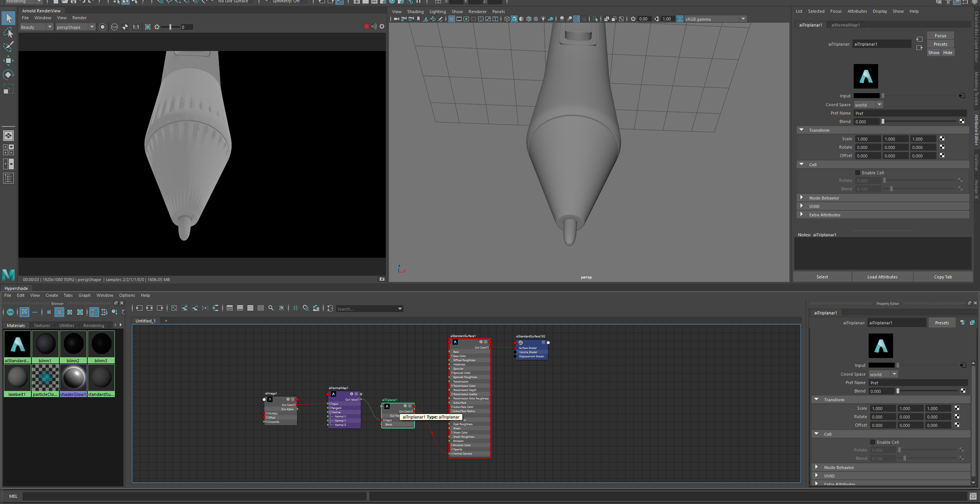Open Coord Space dropdown in Property Editor
Screen dimensions: 980x504
[x=883, y=374]
